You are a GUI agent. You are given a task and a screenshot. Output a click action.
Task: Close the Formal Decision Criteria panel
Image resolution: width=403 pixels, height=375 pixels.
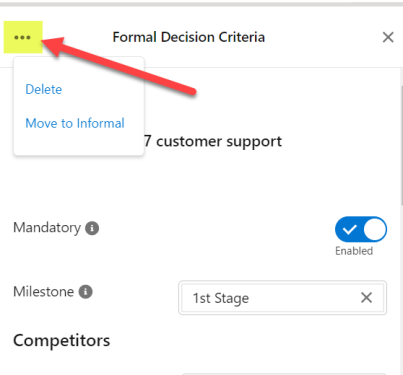tap(388, 37)
